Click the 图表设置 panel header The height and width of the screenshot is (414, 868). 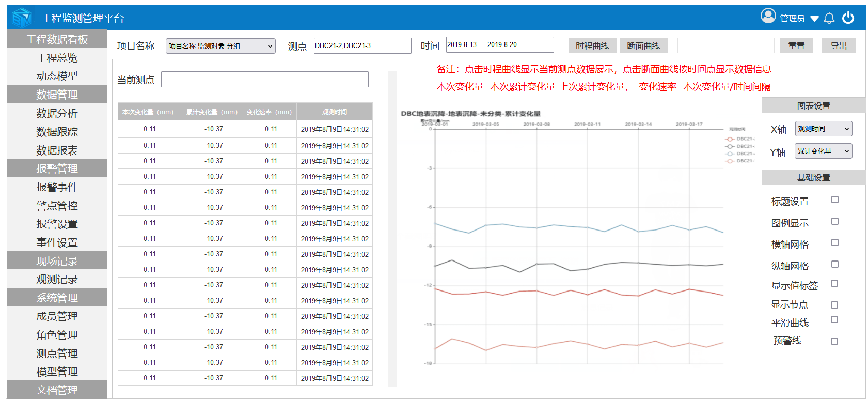click(813, 105)
